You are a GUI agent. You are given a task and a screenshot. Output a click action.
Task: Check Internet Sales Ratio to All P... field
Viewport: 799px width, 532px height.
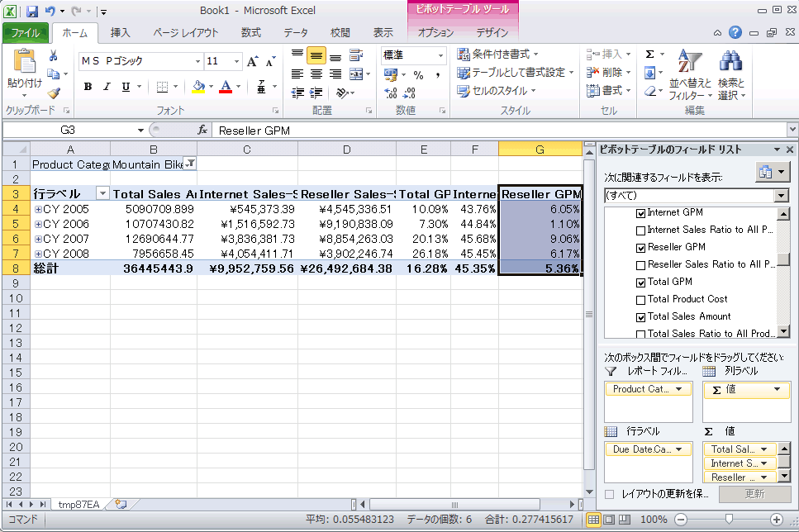click(x=641, y=230)
